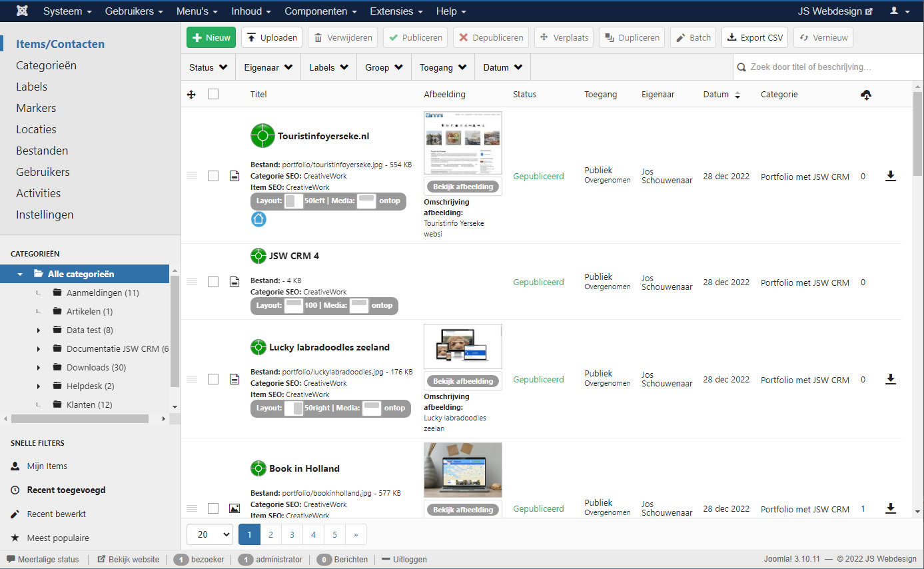Click the Batch button
This screenshot has width=924, height=569.
[693, 37]
